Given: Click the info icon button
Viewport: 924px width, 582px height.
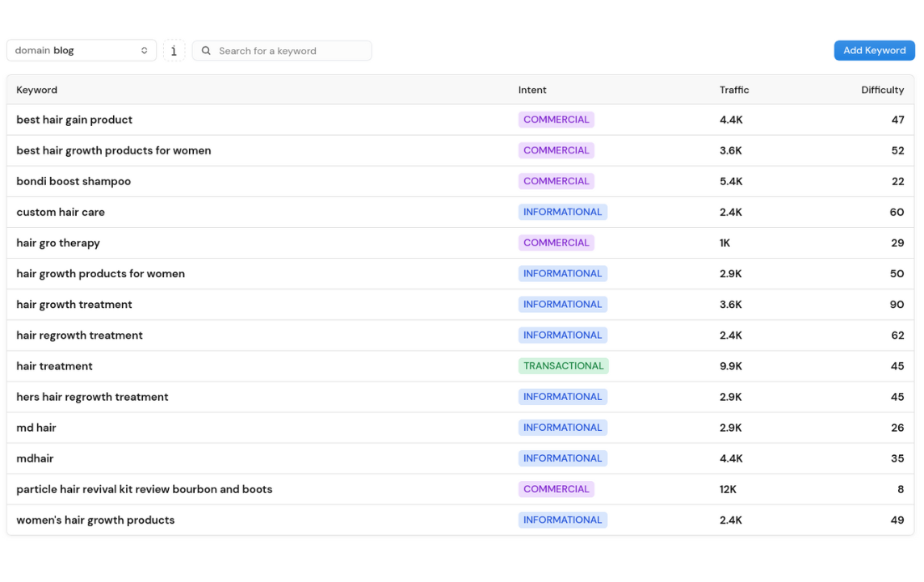Looking at the screenshot, I should [174, 51].
